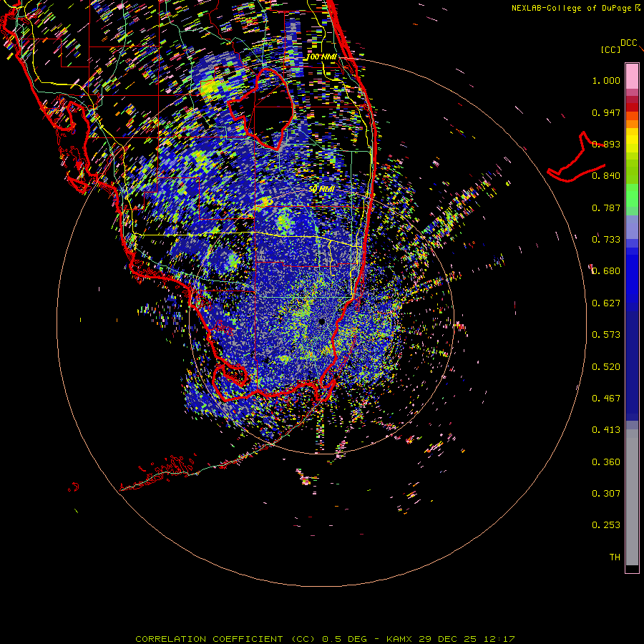Click the 100 NMI range ring label
This screenshot has width=644, height=644.
point(321,57)
